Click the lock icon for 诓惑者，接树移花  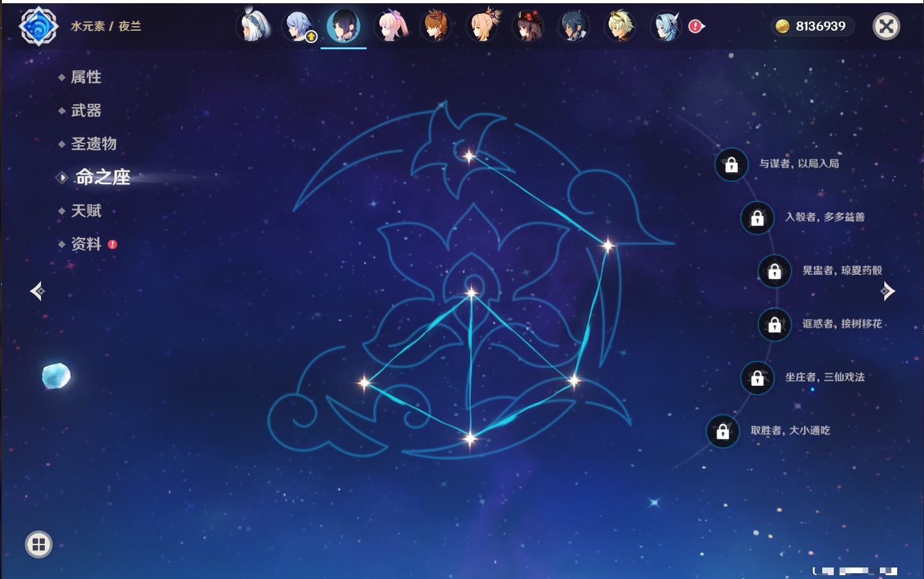(x=775, y=325)
